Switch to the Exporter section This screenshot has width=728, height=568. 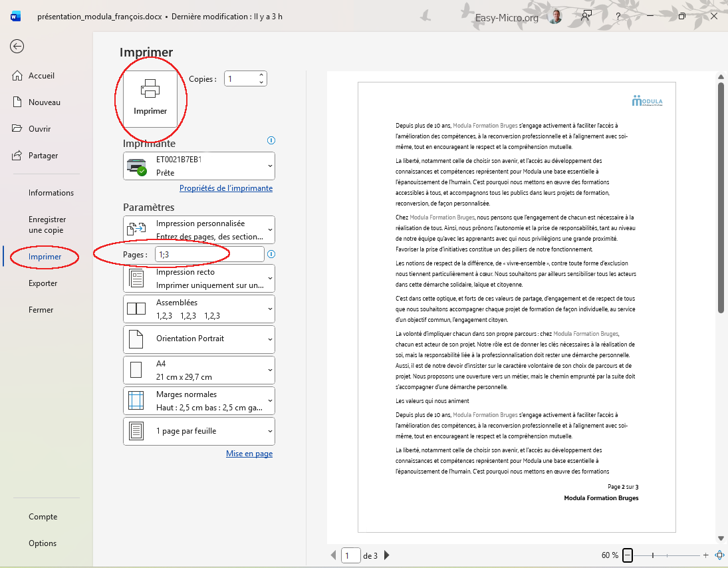43,283
